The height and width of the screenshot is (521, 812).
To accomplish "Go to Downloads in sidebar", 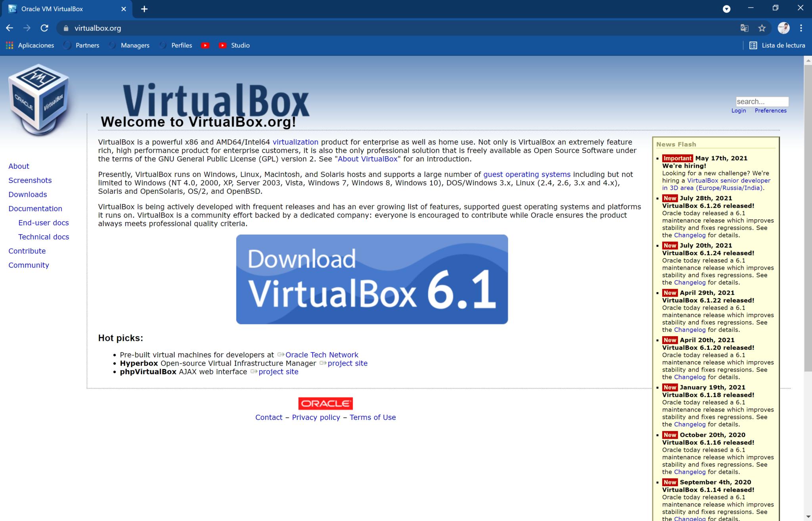I will [28, 194].
